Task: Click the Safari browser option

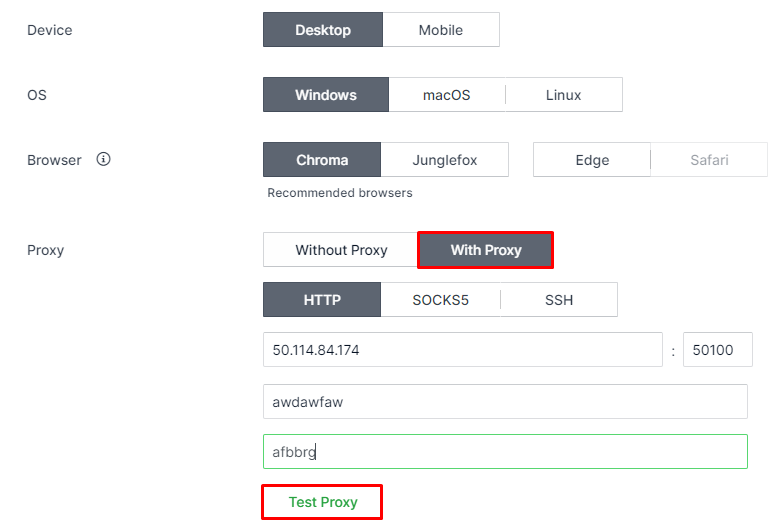Action: [x=709, y=160]
